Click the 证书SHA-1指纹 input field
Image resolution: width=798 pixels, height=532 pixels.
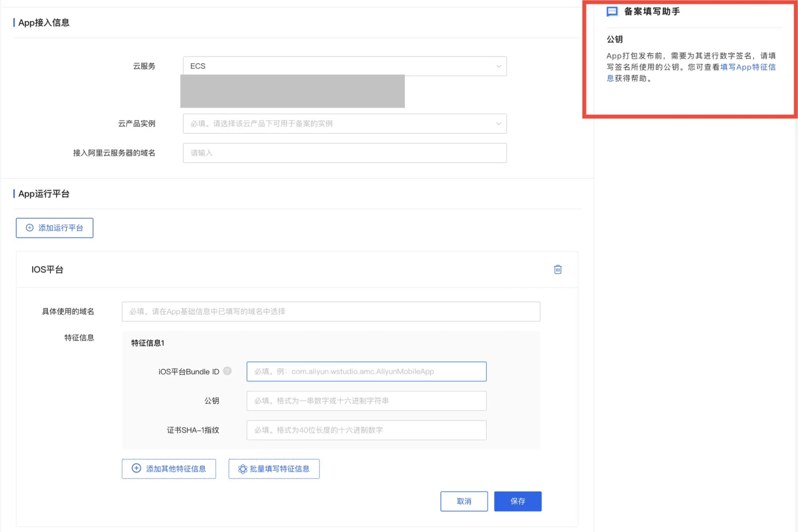tap(366, 430)
